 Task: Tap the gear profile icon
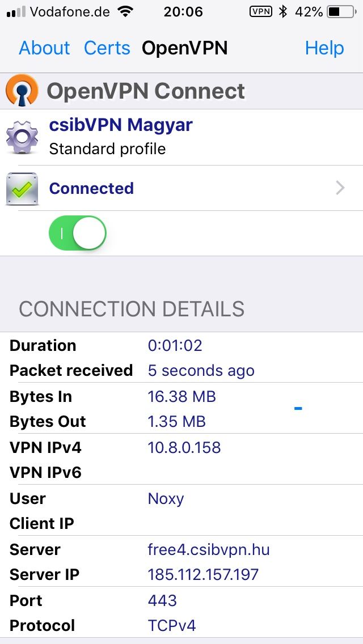(x=22, y=137)
